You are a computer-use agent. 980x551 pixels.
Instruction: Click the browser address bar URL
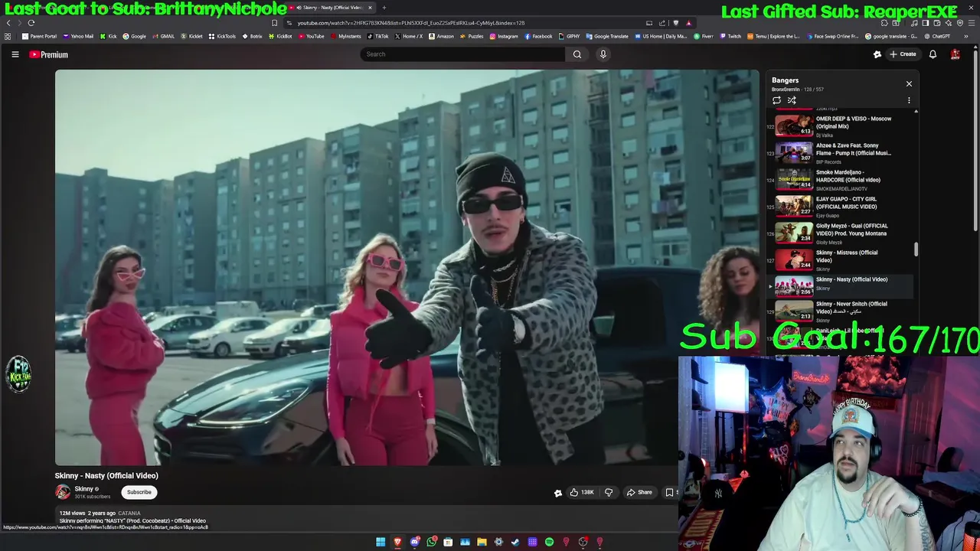coord(411,23)
